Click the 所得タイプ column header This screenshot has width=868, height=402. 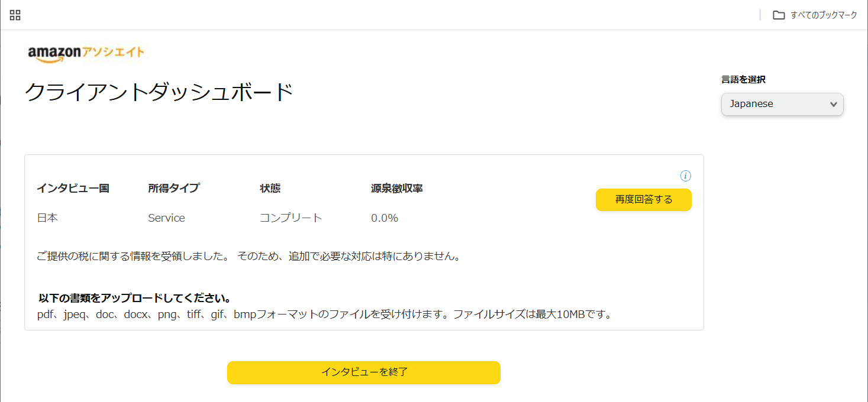point(173,189)
